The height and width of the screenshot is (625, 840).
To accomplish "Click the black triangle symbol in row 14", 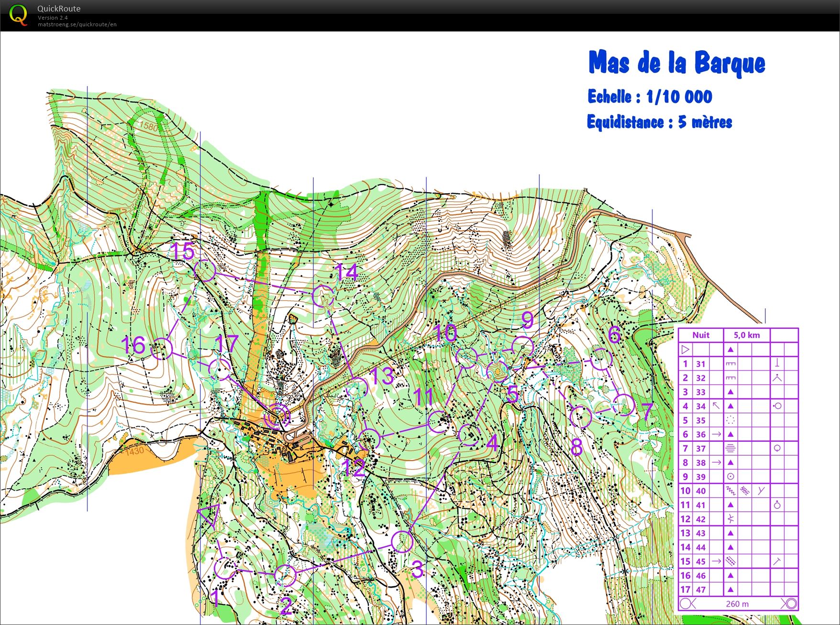I will [730, 548].
